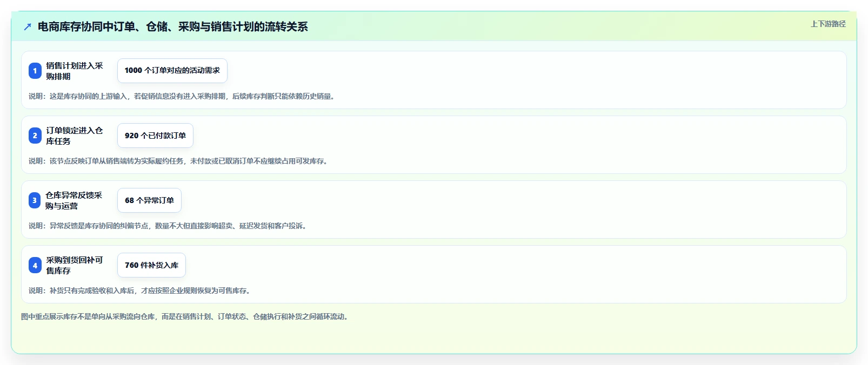
Task: Click the note starting 这是库存协同的上游输入
Action: click(183, 96)
